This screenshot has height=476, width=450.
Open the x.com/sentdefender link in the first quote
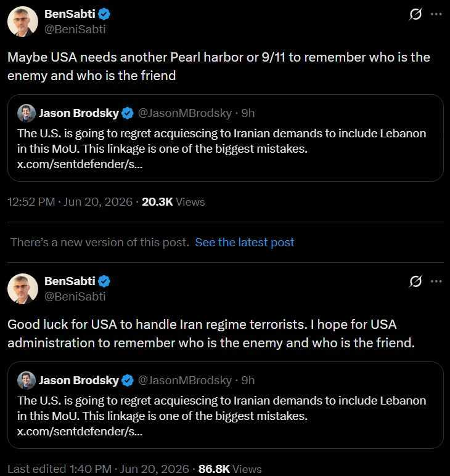pyautogui.click(x=80, y=164)
